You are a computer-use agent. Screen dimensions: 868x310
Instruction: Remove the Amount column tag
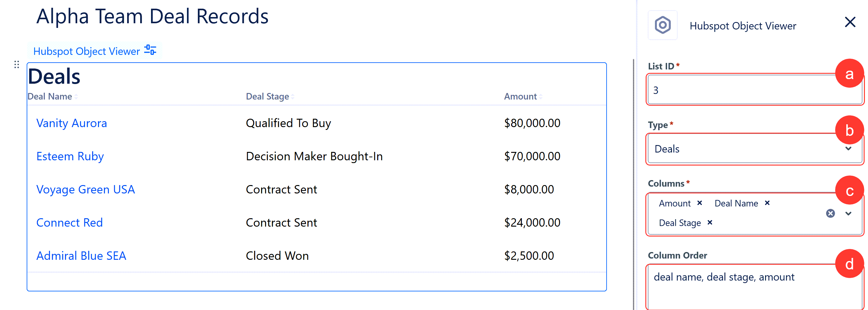[700, 203]
